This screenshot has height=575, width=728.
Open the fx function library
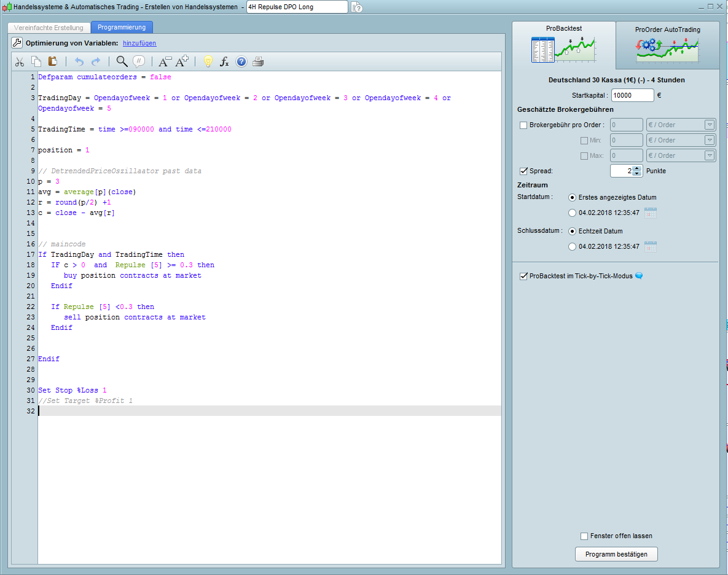tap(224, 61)
